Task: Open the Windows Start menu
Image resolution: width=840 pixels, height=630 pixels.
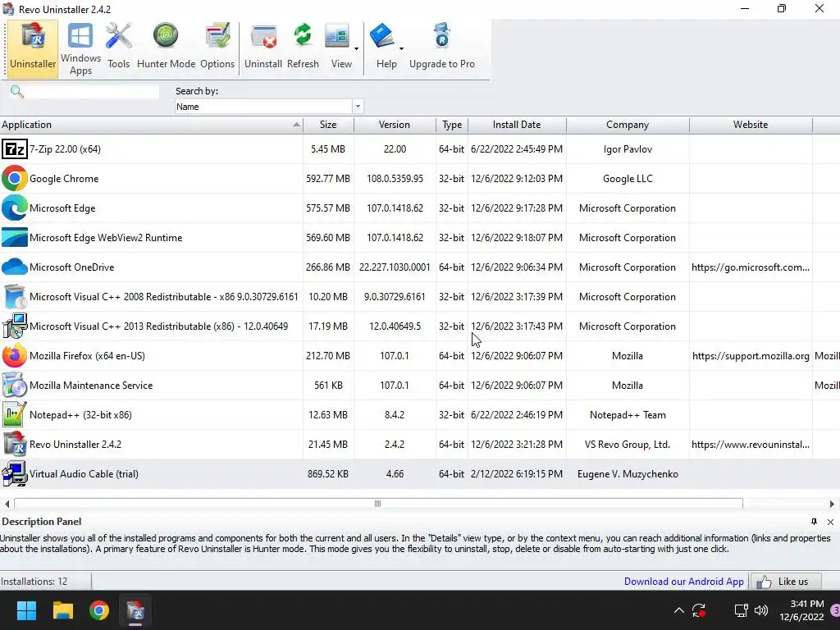Action: point(26,610)
